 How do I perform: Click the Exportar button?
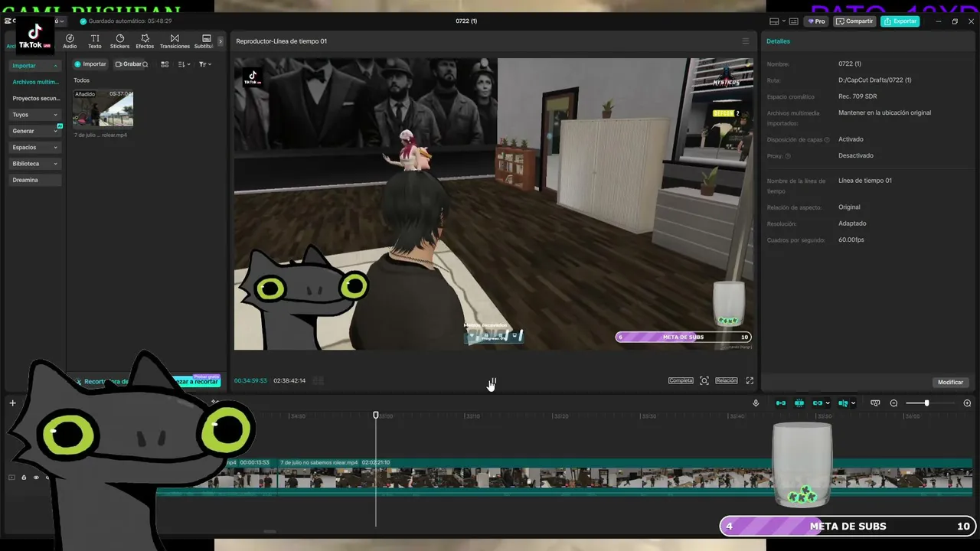pyautogui.click(x=900, y=21)
